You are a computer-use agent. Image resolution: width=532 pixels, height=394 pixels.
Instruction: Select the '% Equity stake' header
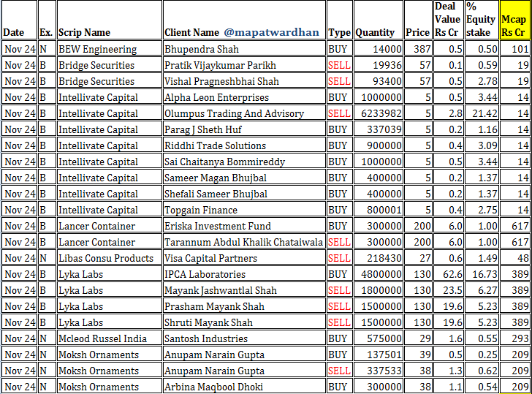(482, 20)
